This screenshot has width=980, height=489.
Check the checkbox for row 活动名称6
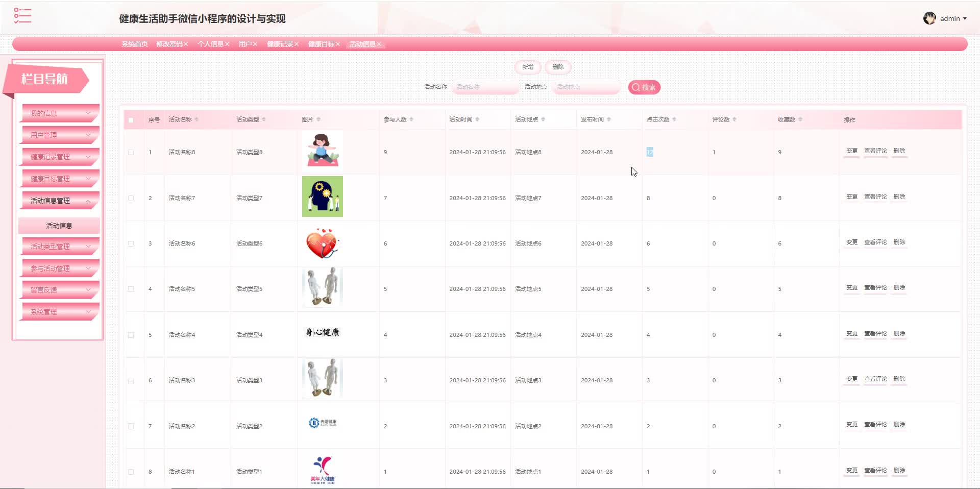(x=131, y=243)
